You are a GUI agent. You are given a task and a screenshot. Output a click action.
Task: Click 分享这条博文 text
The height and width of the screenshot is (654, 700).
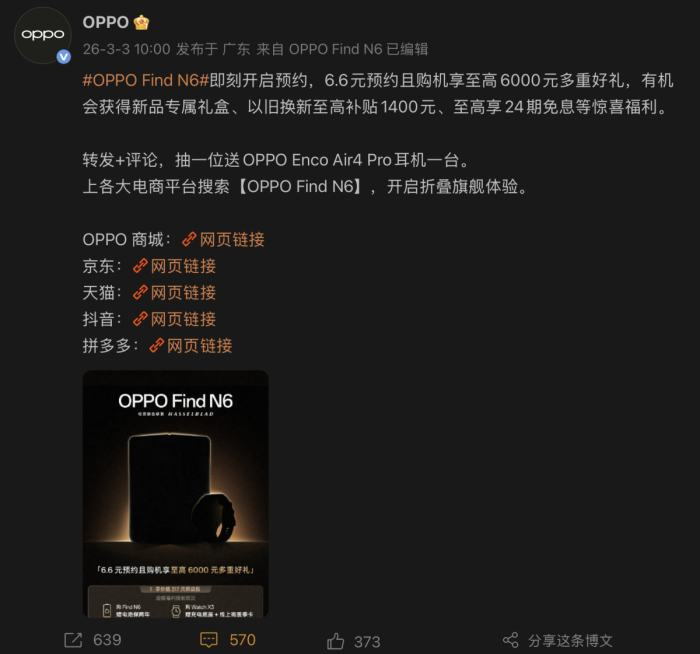coord(570,641)
